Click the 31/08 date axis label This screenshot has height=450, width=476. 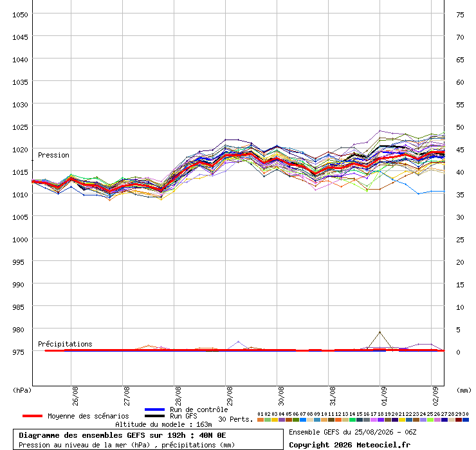click(x=333, y=396)
